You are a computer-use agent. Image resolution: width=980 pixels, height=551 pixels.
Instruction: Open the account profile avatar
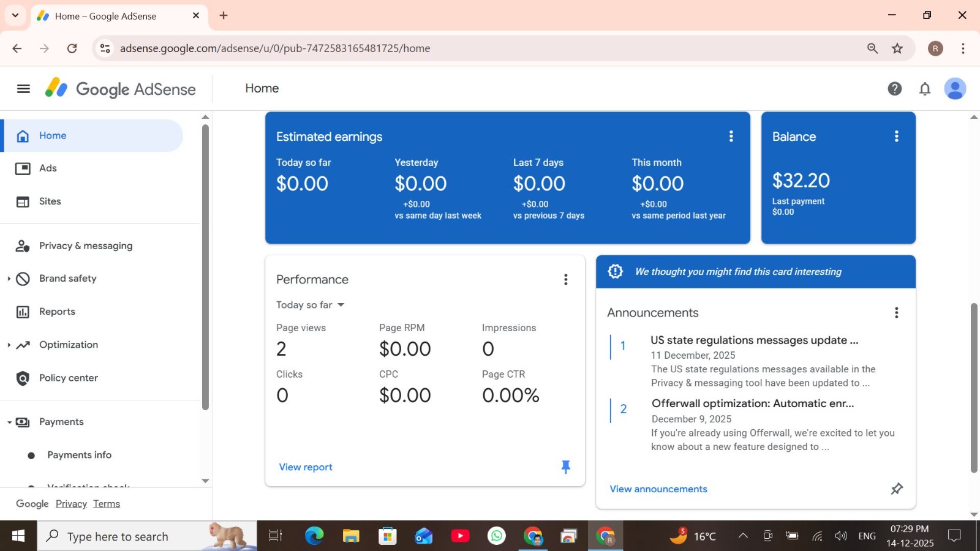954,89
